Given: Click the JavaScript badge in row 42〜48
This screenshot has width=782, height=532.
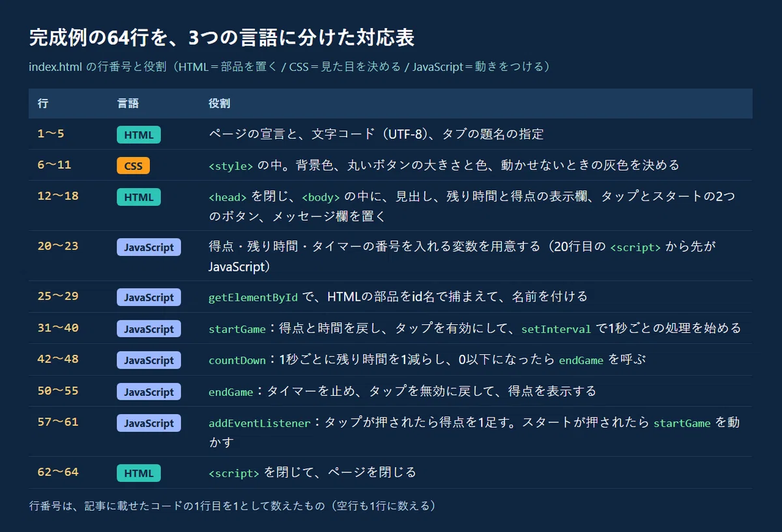Looking at the screenshot, I should [149, 360].
